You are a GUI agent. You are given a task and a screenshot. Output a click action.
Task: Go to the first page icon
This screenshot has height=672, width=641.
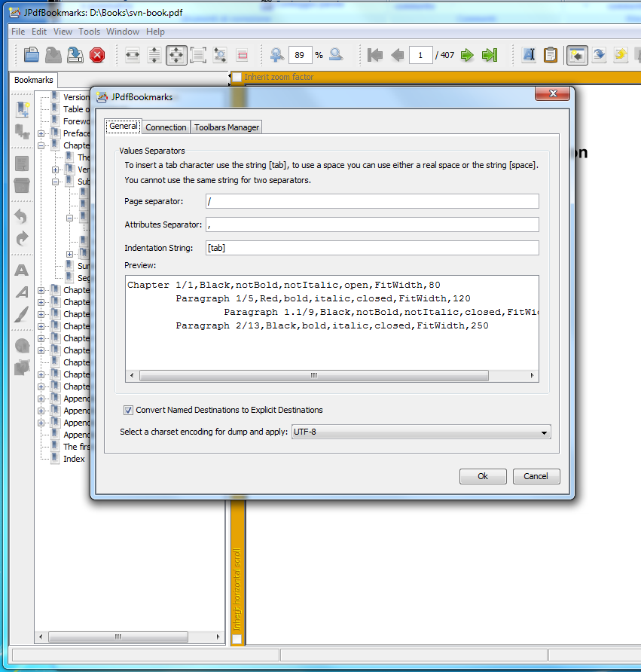[x=375, y=55]
